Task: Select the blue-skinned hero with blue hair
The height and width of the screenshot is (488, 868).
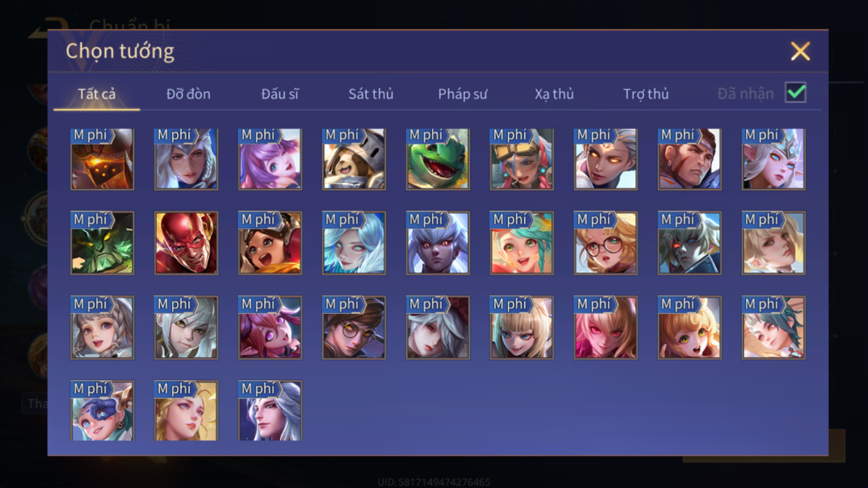Action: coord(354,243)
